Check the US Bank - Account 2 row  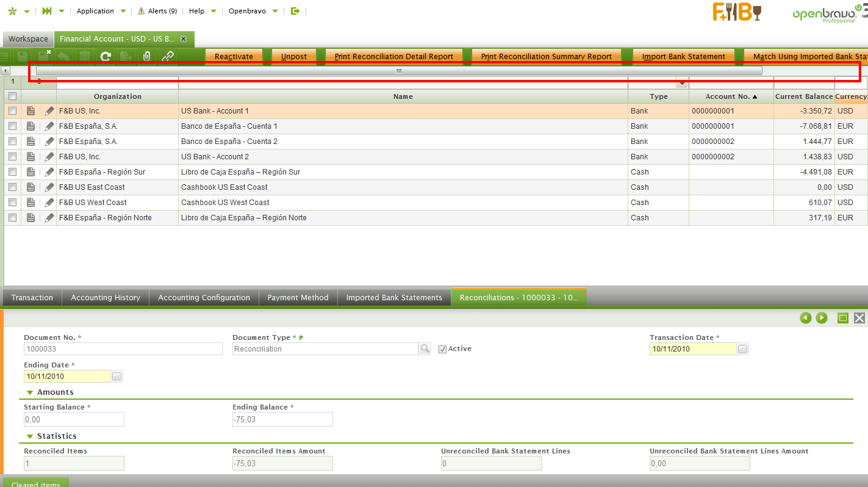point(12,157)
